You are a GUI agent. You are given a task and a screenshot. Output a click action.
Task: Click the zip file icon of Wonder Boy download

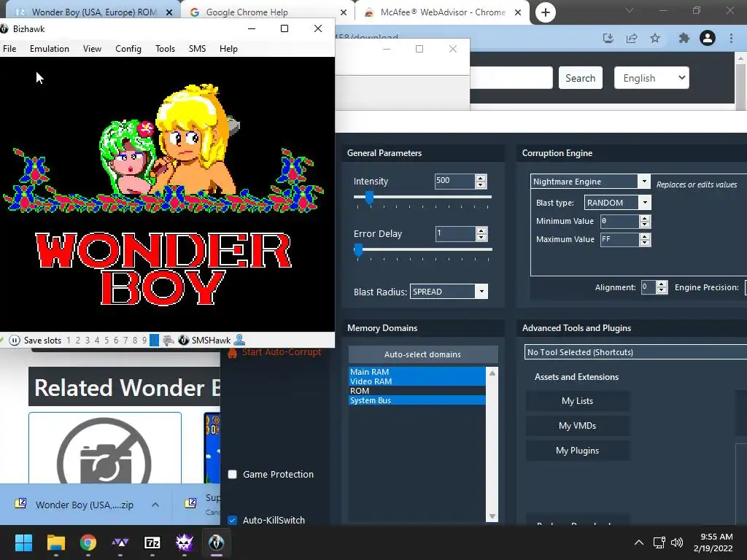20,503
